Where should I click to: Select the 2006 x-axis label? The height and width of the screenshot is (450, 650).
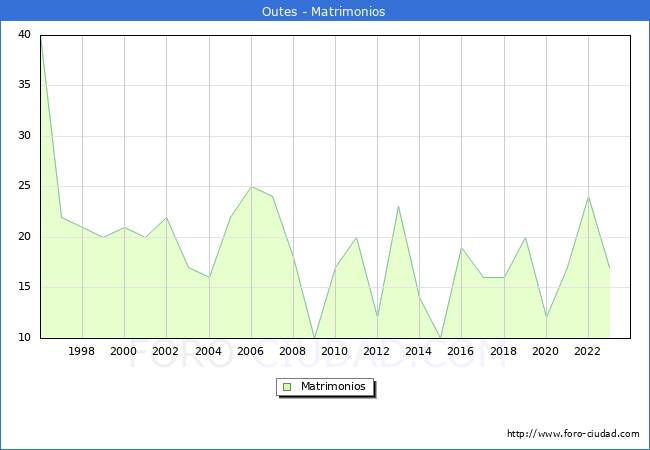[x=251, y=352]
